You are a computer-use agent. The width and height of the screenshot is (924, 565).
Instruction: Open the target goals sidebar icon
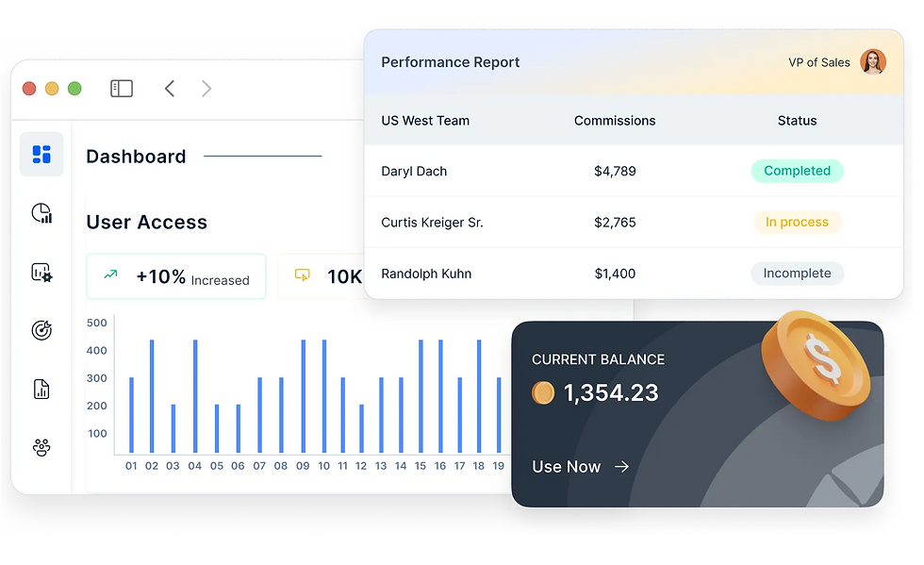41,330
